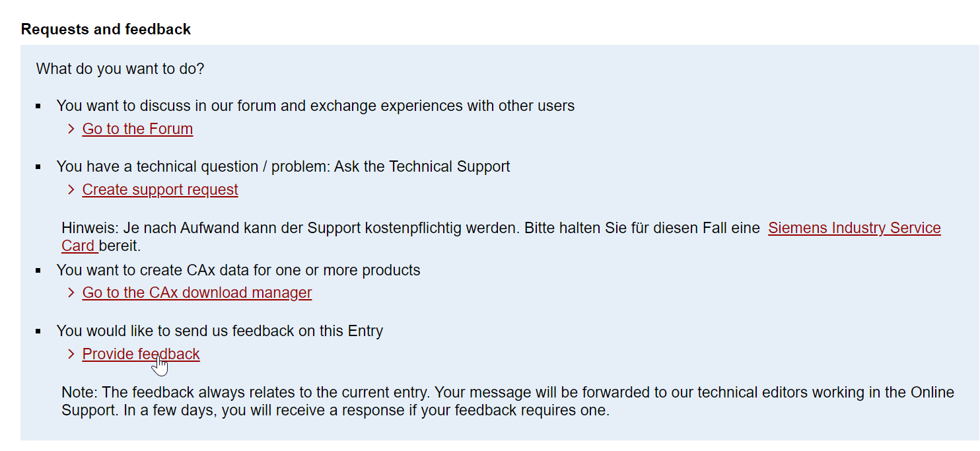980x451 pixels.
Task: Click the 'Ask the Technical Support' line
Action: (x=283, y=166)
